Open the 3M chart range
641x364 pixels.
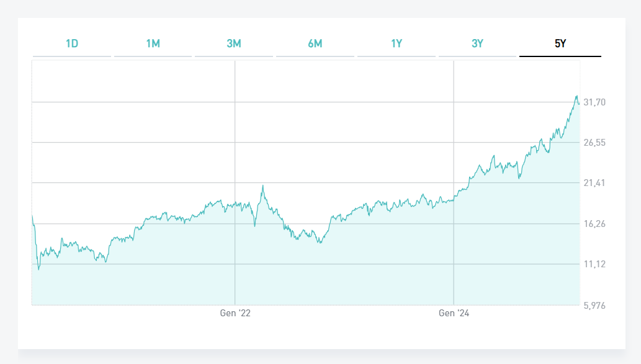coord(234,43)
